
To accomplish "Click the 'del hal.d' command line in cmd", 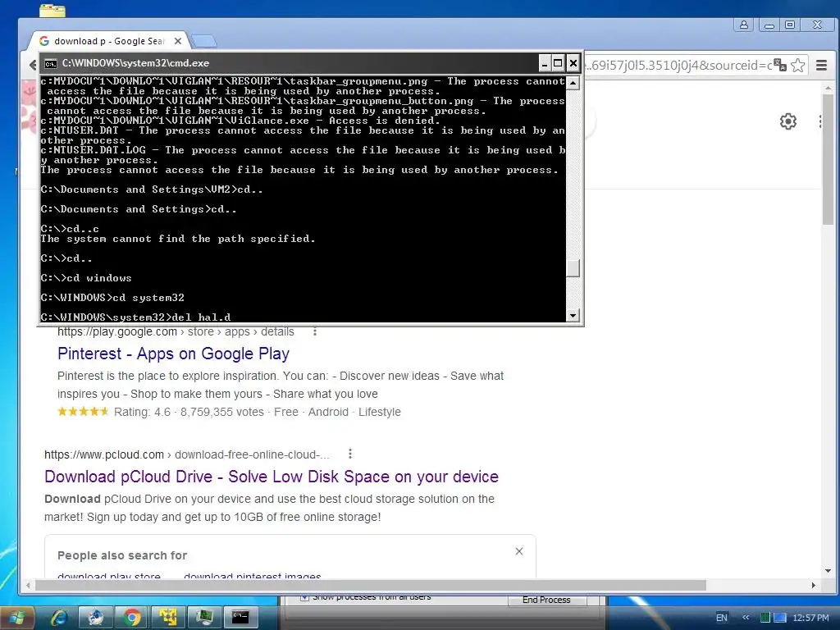I will pos(135,317).
